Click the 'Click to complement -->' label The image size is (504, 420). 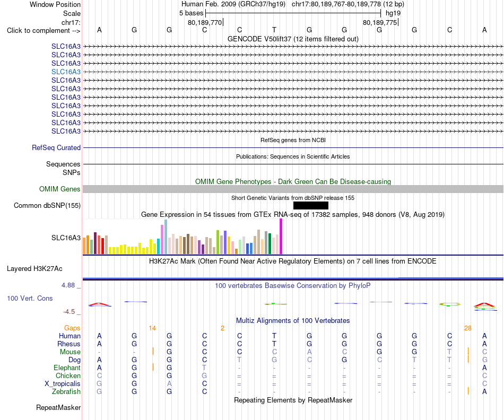44,31
